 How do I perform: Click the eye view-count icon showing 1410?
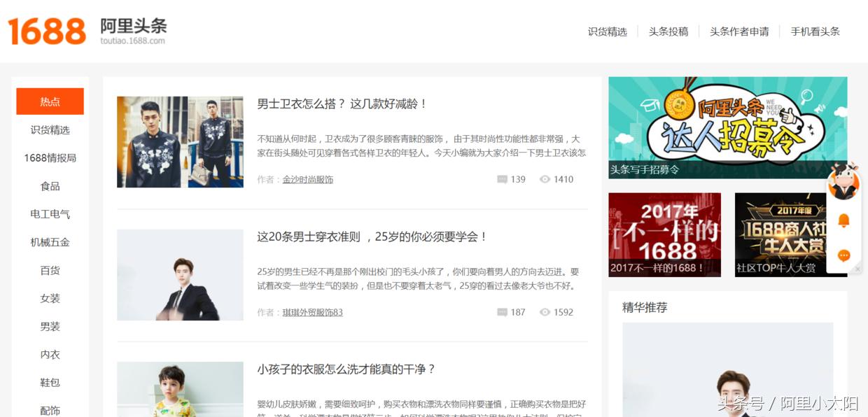(545, 179)
